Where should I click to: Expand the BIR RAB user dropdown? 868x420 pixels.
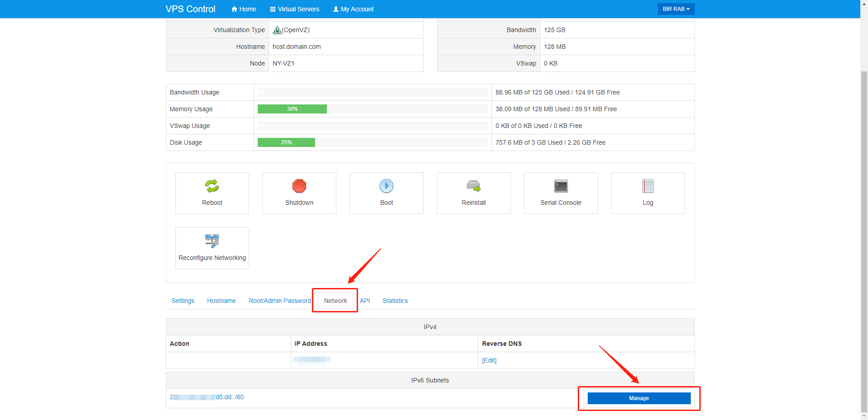[676, 9]
